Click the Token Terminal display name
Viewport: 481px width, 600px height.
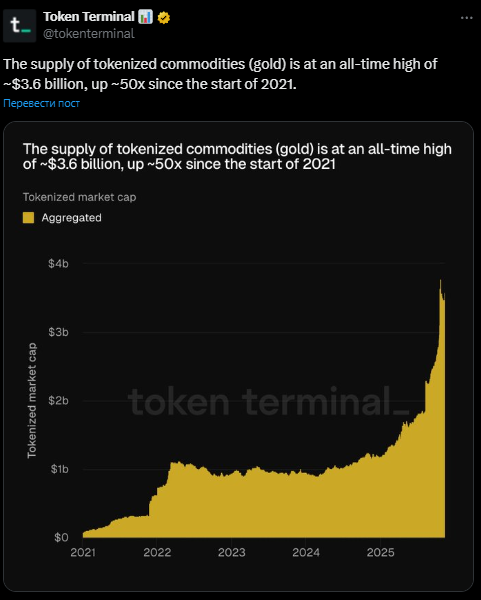point(89,17)
